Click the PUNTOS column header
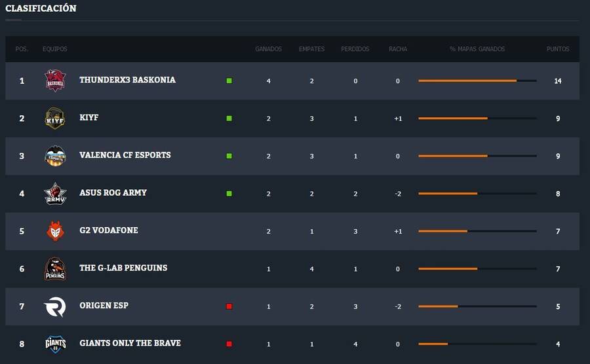This screenshot has width=590, height=364. 558,49
